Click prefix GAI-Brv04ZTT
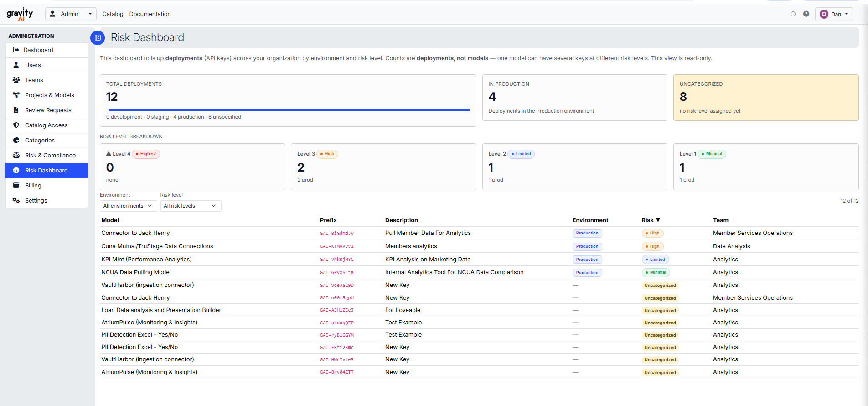 tap(336, 372)
